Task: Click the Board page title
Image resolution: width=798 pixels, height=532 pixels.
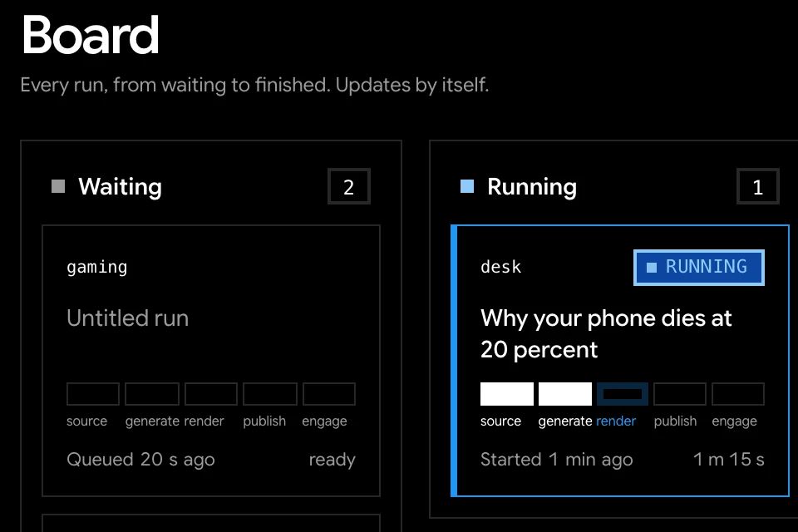Action: click(91, 35)
